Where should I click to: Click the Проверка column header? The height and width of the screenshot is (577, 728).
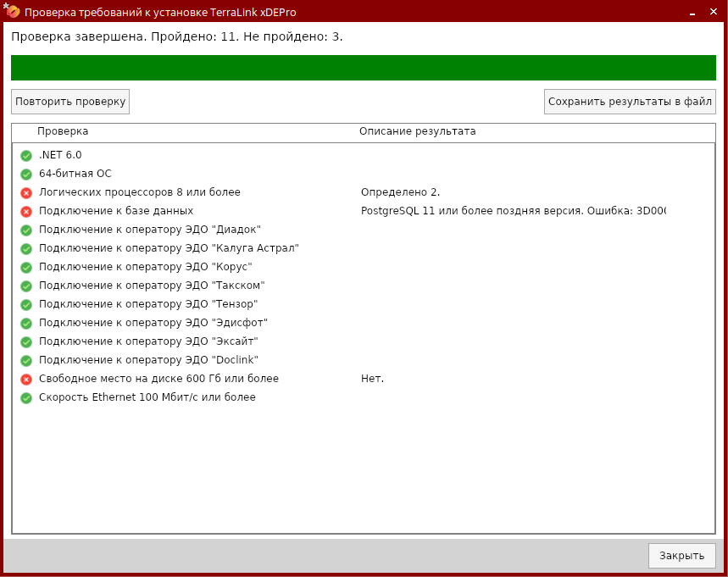tap(63, 131)
